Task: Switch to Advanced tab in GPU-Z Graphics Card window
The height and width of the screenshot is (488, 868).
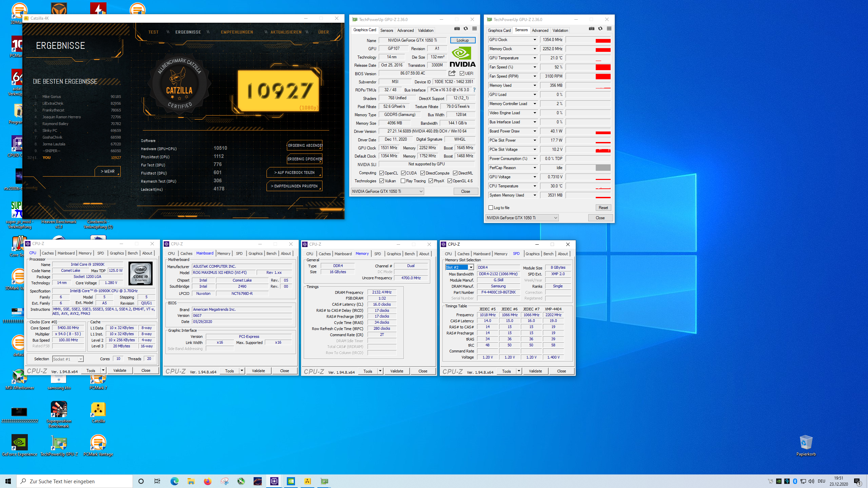Action: pos(405,30)
